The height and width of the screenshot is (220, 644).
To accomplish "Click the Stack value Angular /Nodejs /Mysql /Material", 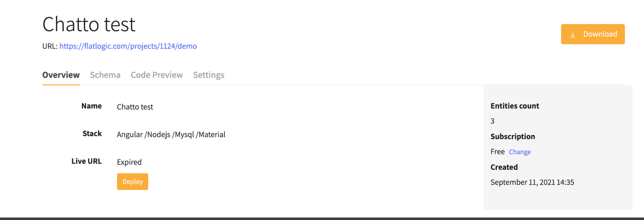I will (x=171, y=135).
